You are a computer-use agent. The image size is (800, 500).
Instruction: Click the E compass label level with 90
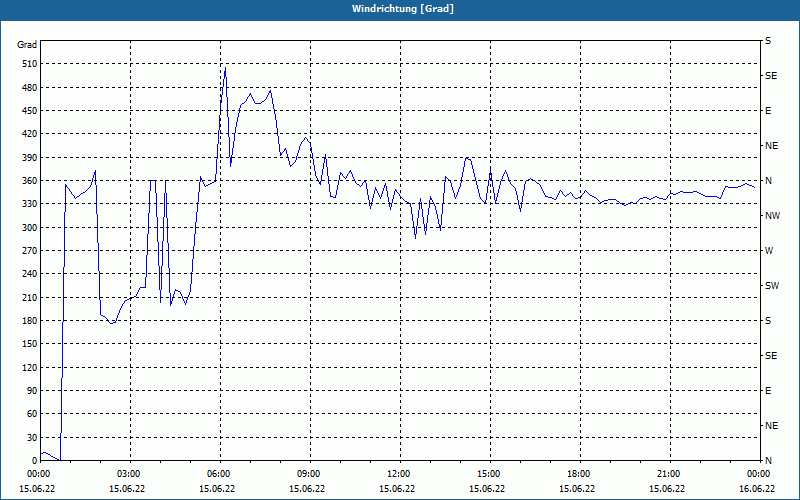click(x=768, y=391)
